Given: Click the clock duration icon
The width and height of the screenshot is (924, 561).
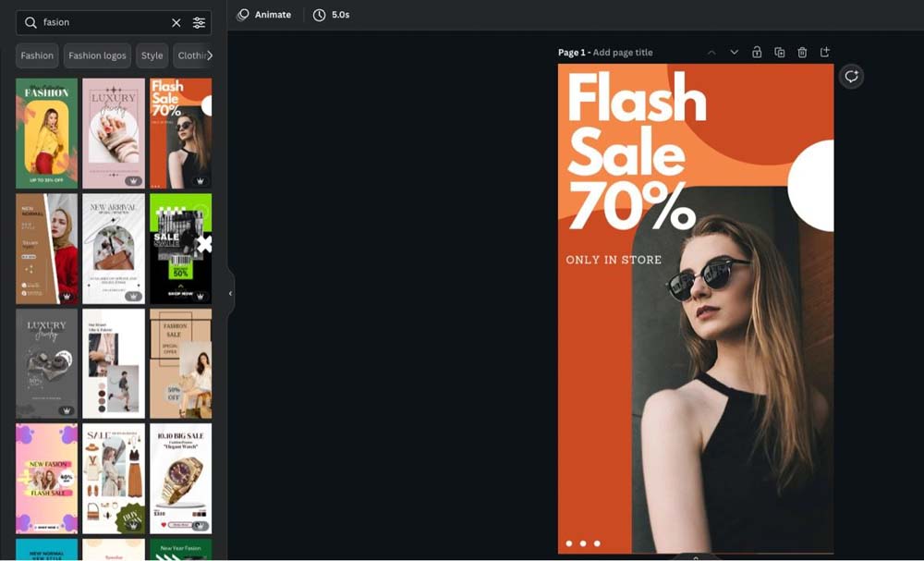Looking at the screenshot, I should click(x=319, y=15).
